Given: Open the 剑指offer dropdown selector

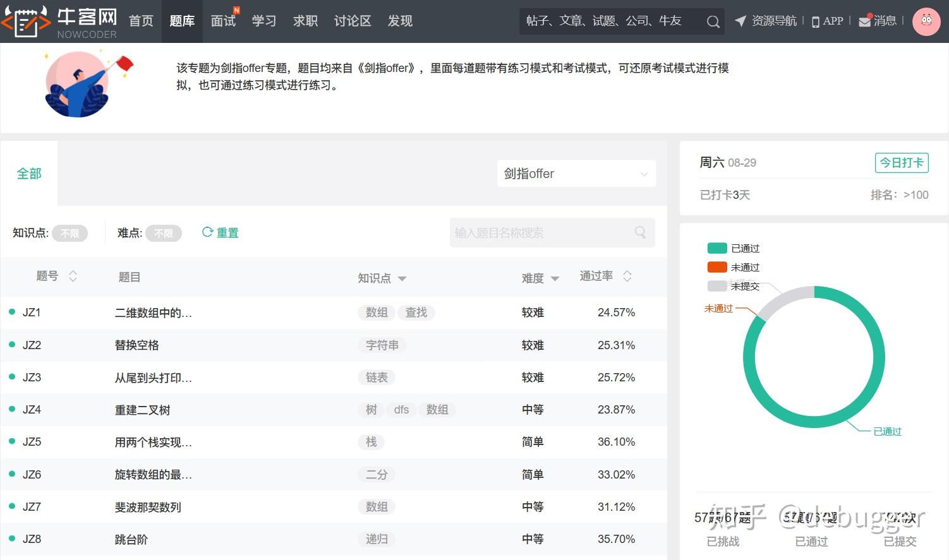Looking at the screenshot, I should [576, 173].
